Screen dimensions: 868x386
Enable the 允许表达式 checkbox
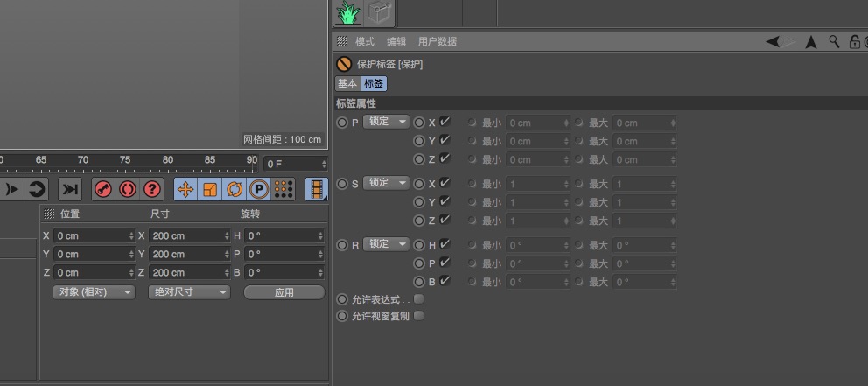pos(419,299)
